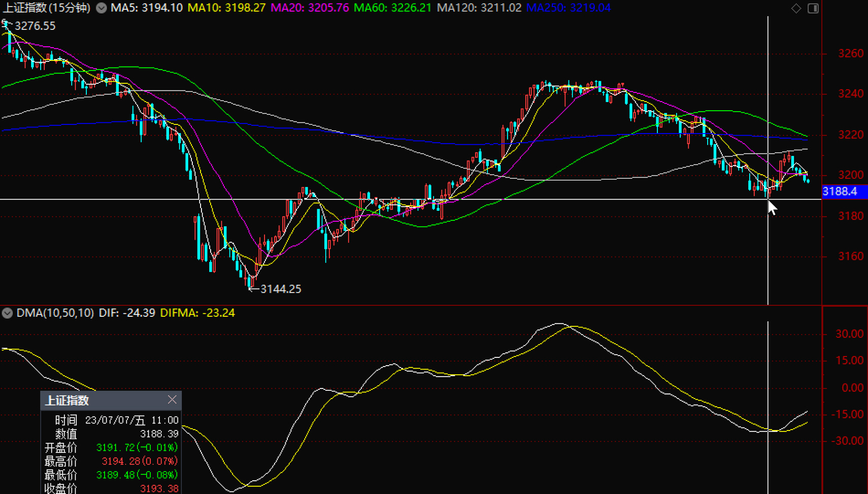Click the small icon beside 3276.55 label

coord(5,23)
